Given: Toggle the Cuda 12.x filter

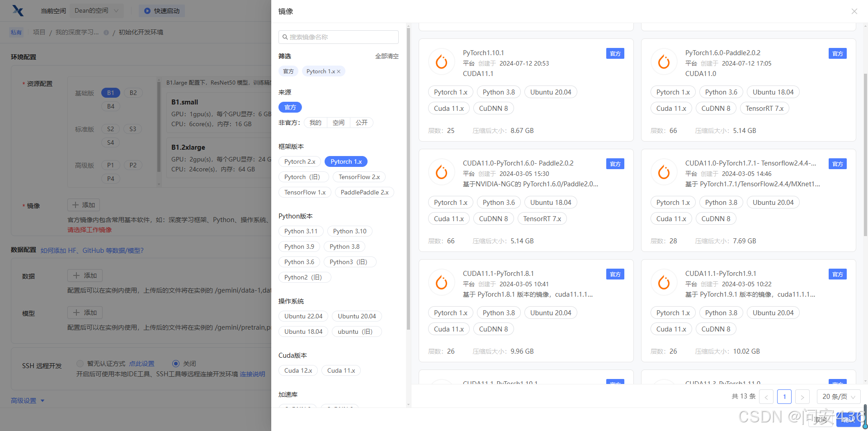Looking at the screenshot, I should (298, 370).
